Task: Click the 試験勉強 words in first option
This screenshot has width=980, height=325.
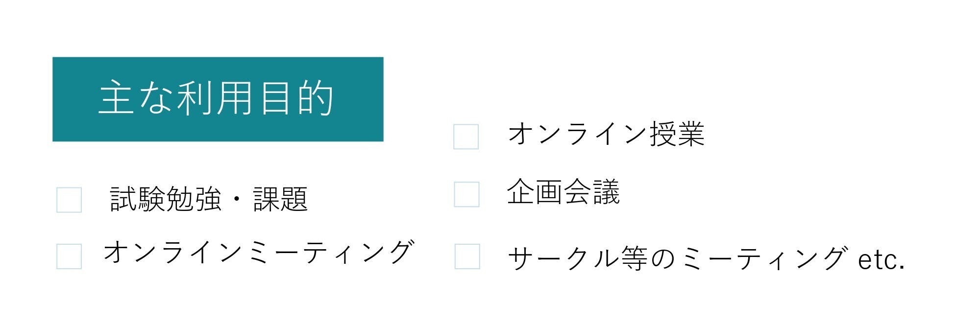Action: click(x=166, y=199)
